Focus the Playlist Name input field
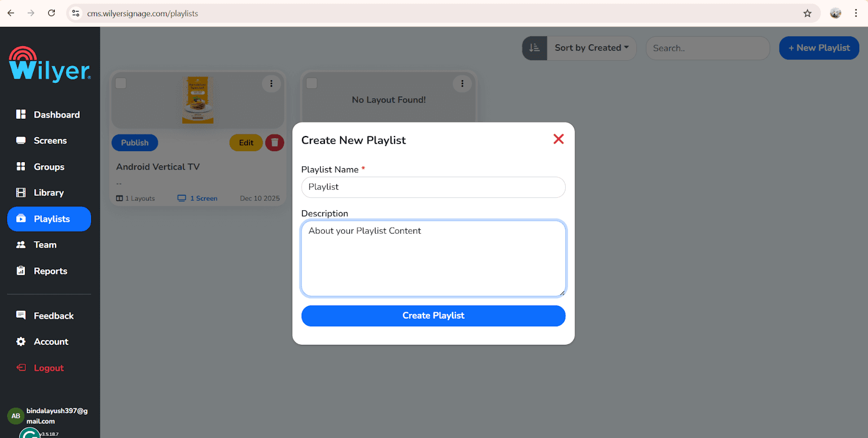Viewport: 868px width, 438px height. coord(433,187)
